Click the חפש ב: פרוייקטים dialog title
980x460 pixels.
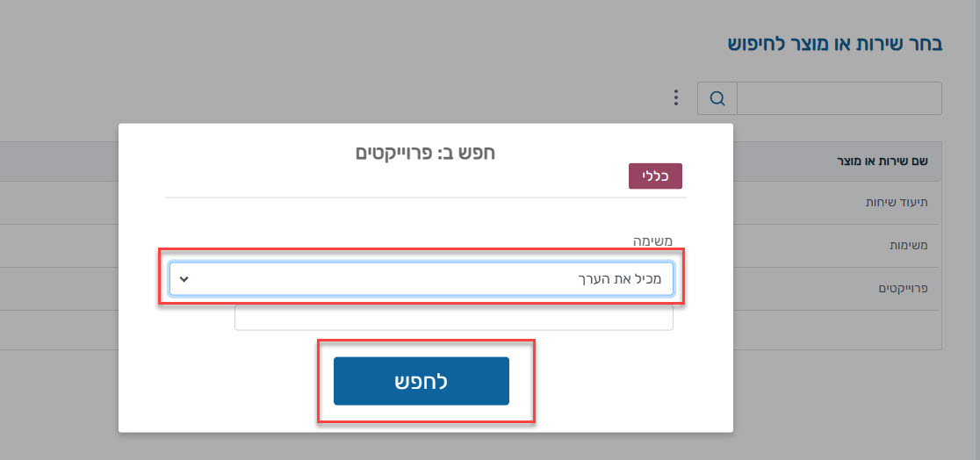point(425,153)
